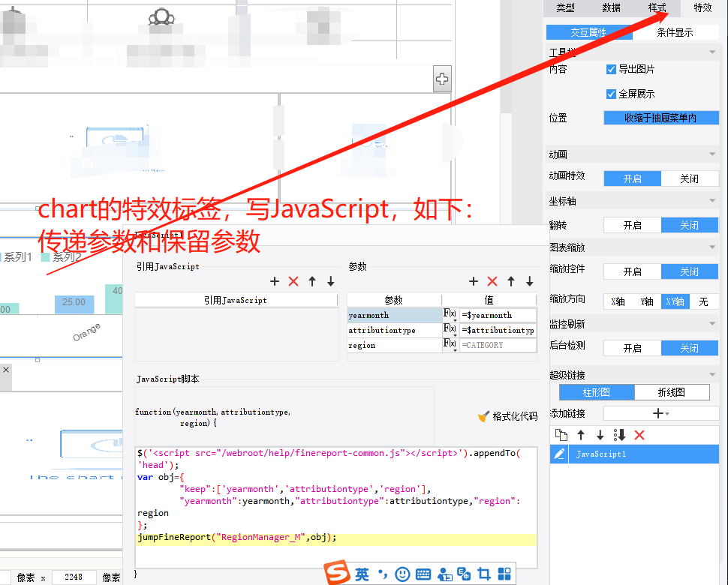Switch to the 类型 tab

[x=565, y=7]
